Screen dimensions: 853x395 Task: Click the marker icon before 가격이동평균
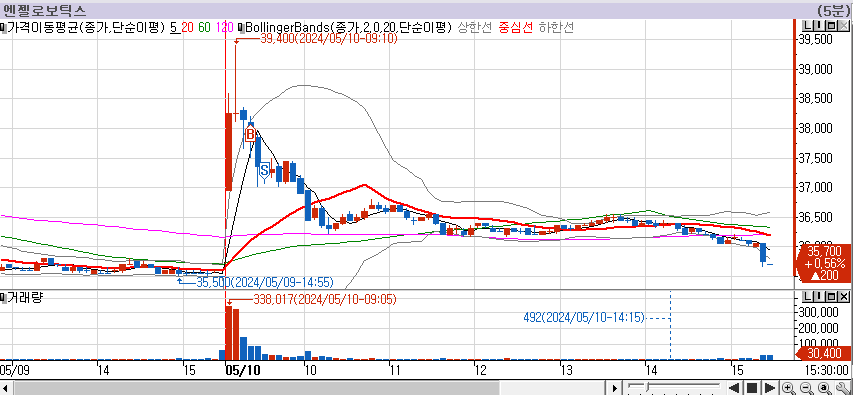coord(3,27)
